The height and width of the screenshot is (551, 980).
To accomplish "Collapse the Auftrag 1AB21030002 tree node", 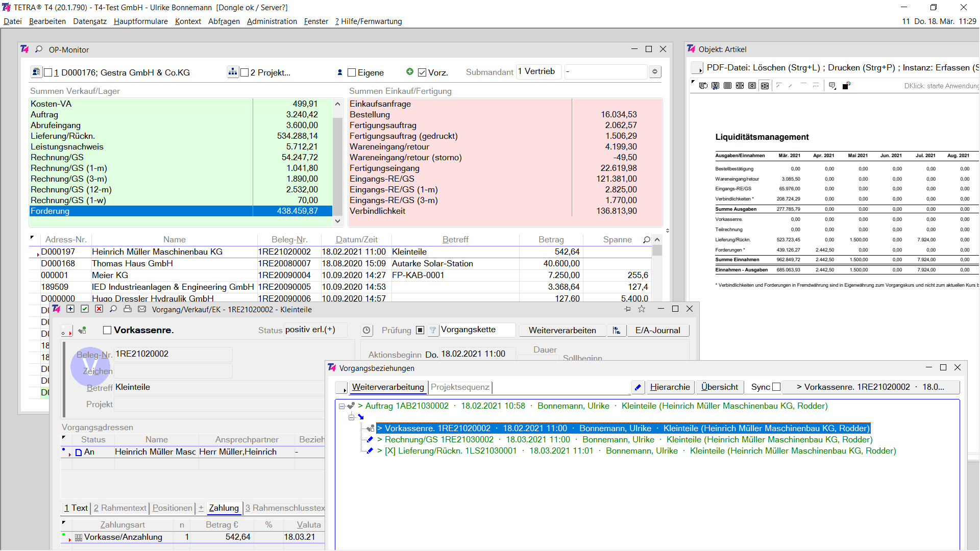I will [342, 406].
